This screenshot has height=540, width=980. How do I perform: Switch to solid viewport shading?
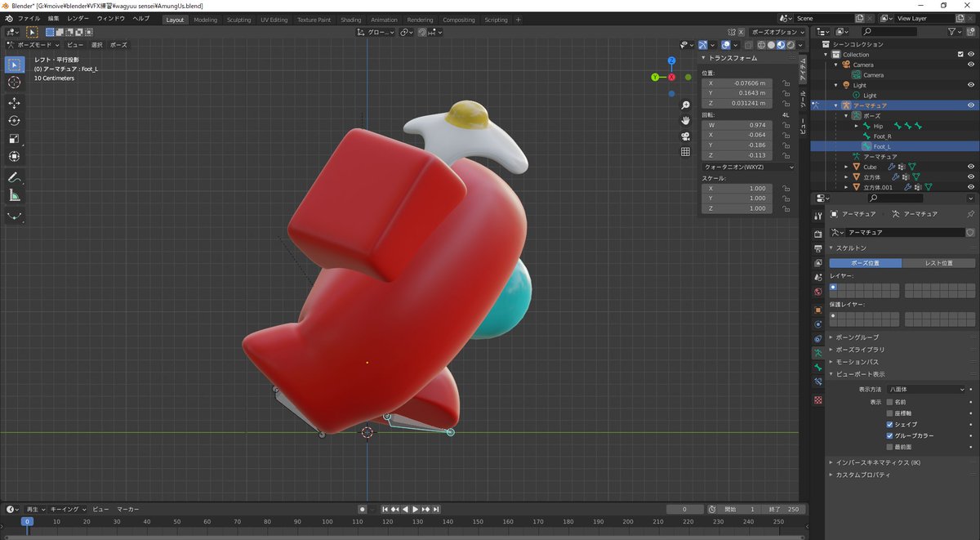pyautogui.click(x=772, y=45)
